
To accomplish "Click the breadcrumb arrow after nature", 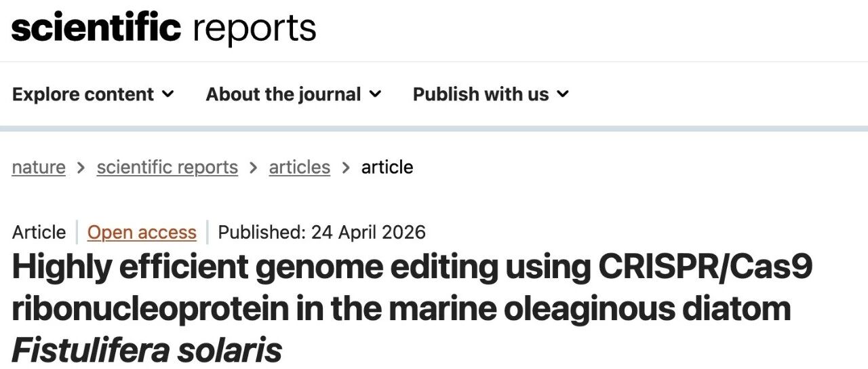I will tap(81, 168).
